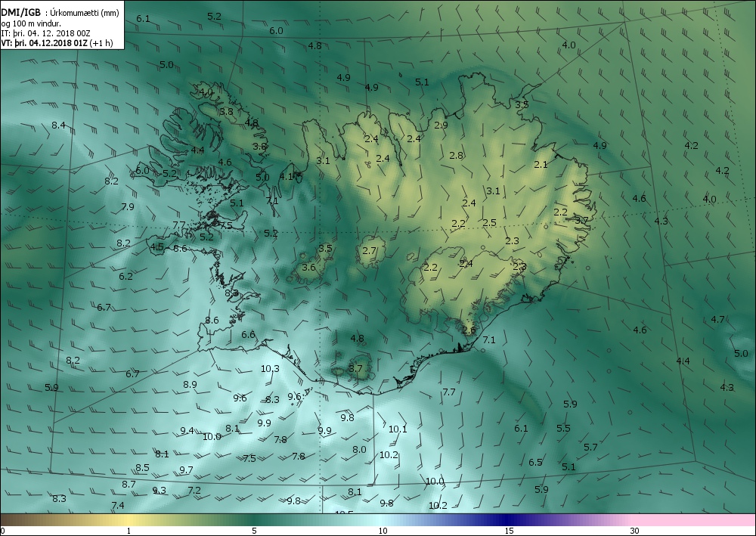Click the map value 8.7
Screen dimensions: 756x536
click(129, 485)
